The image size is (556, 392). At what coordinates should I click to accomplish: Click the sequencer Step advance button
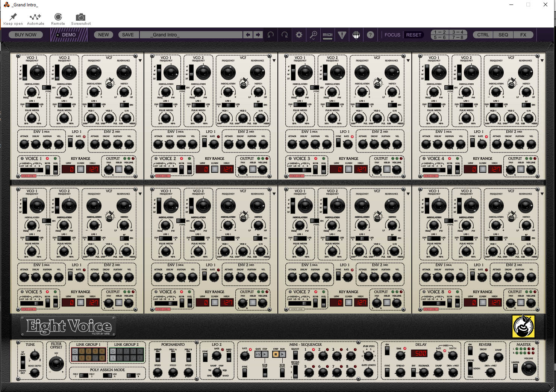point(265,354)
